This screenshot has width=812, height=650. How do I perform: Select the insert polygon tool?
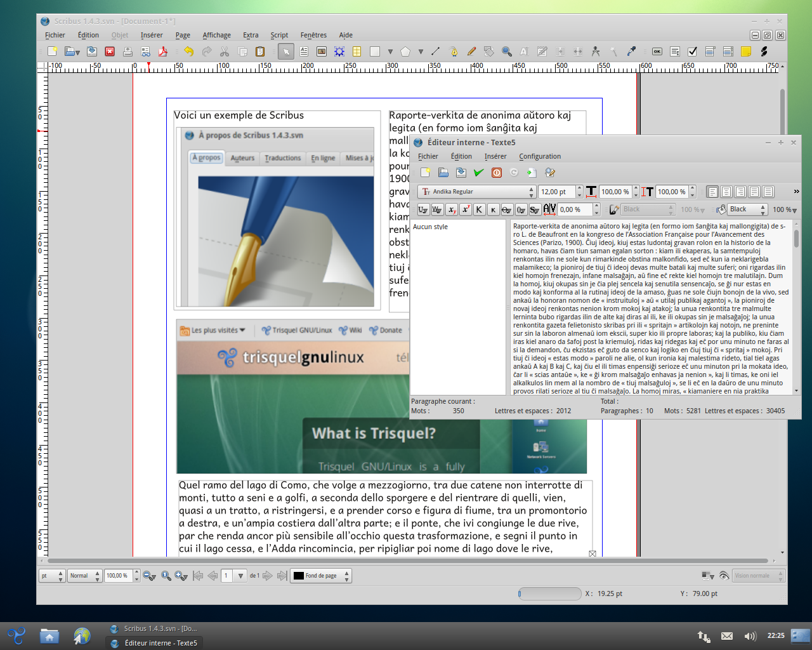[x=405, y=51]
